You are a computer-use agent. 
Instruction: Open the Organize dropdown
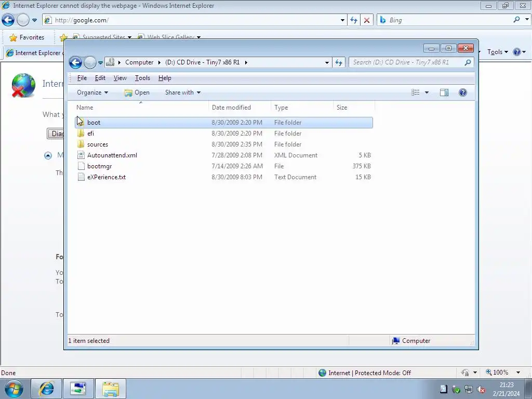click(92, 92)
